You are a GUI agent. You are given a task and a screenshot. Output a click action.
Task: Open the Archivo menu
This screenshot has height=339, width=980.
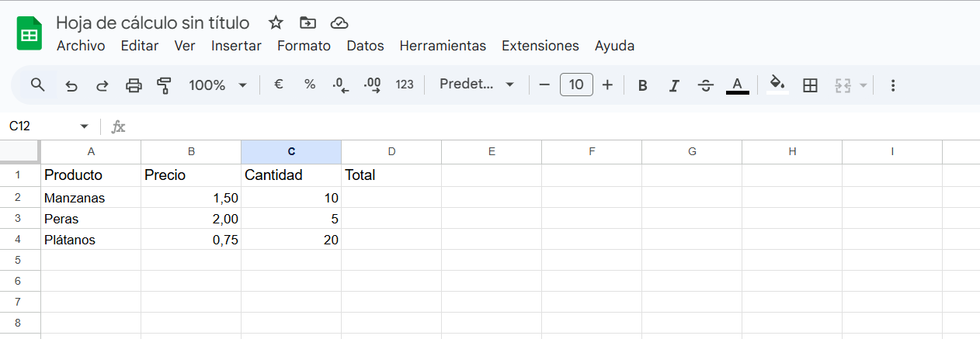(81, 46)
